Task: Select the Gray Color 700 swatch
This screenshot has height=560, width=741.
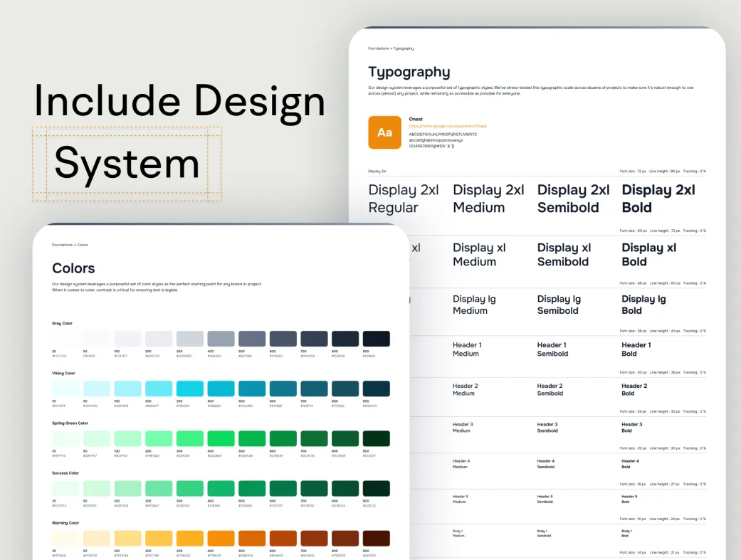Action: [314, 339]
